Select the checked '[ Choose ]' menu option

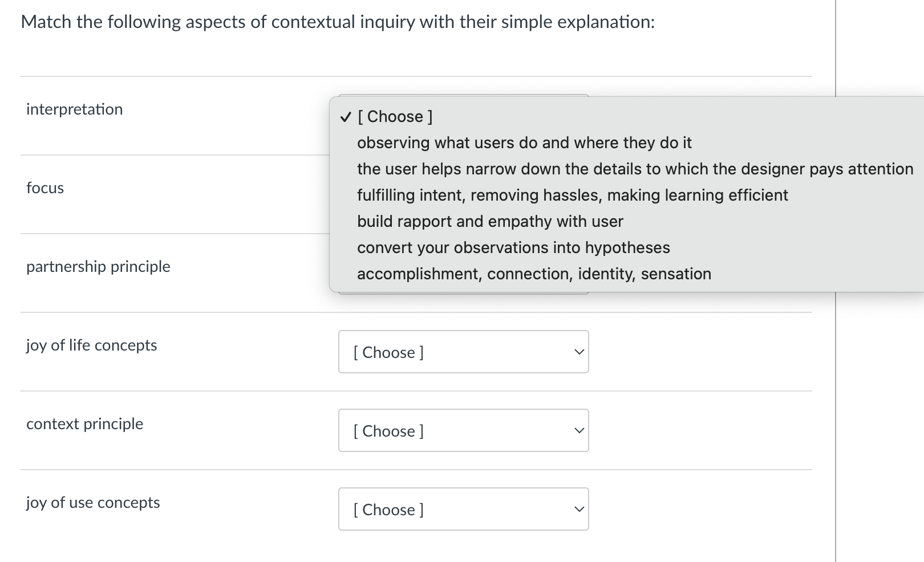pyautogui.click(x=395, y=116)
